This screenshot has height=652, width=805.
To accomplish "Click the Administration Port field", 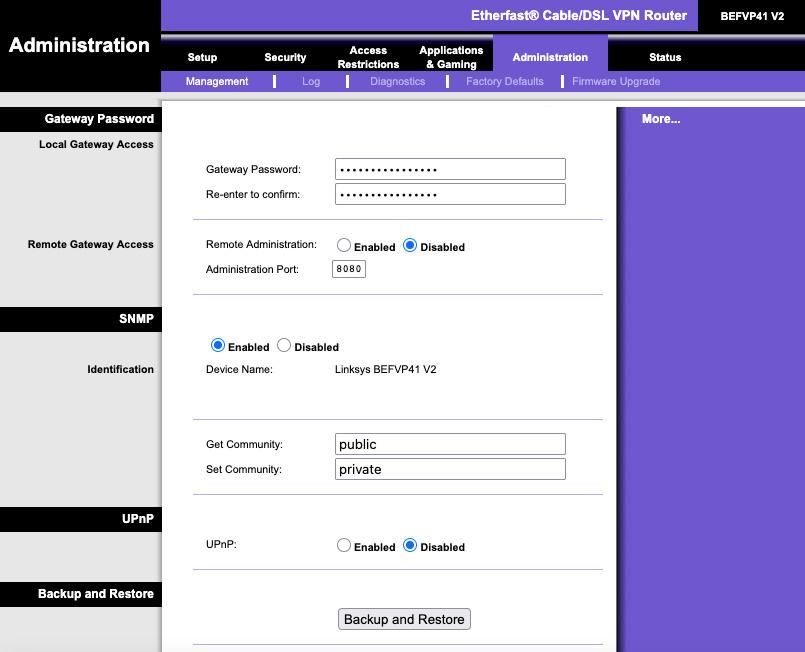I will 349,269.
